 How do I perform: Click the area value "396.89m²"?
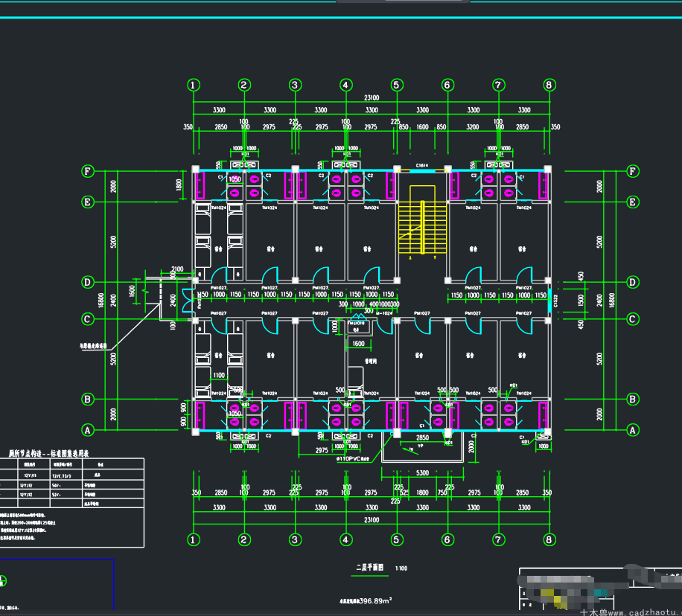tap(375, 600)
